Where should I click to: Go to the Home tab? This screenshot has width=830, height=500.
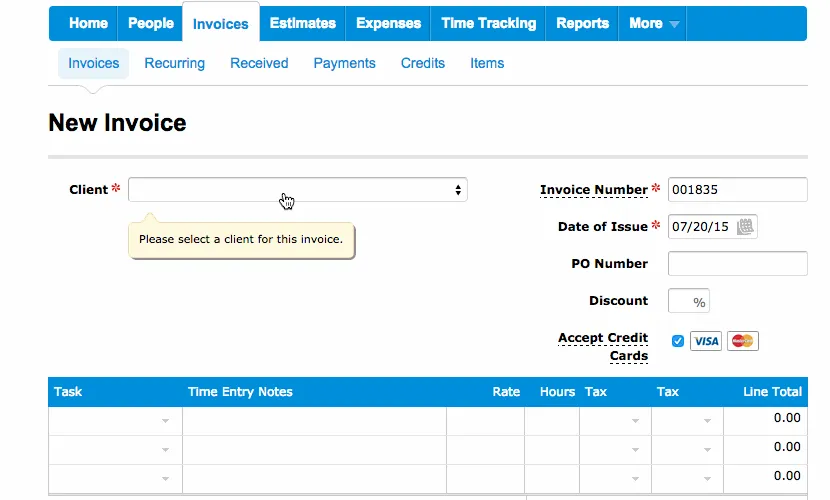(88, 24)
